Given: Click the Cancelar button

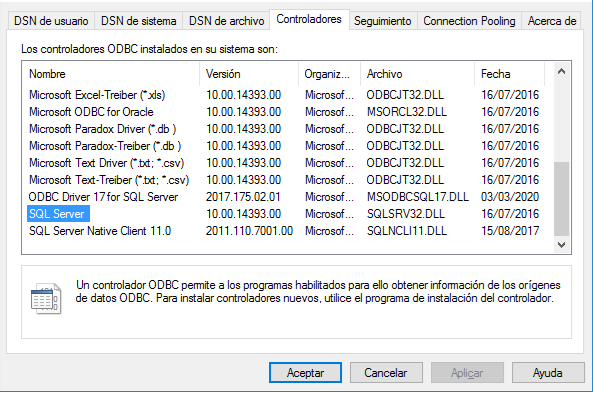Looking at the screenshot, I should click(x=386, y=373).
